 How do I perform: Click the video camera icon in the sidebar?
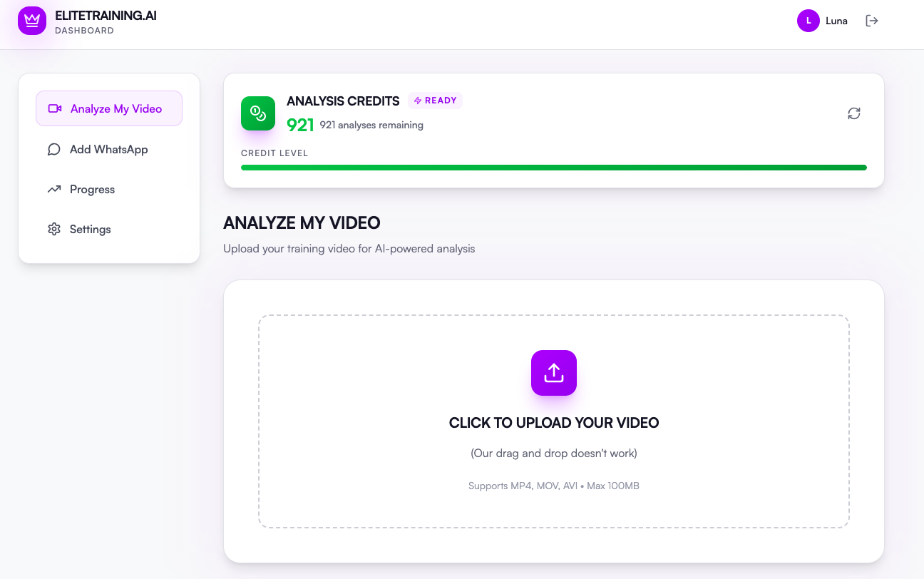(x=55, y=108)
